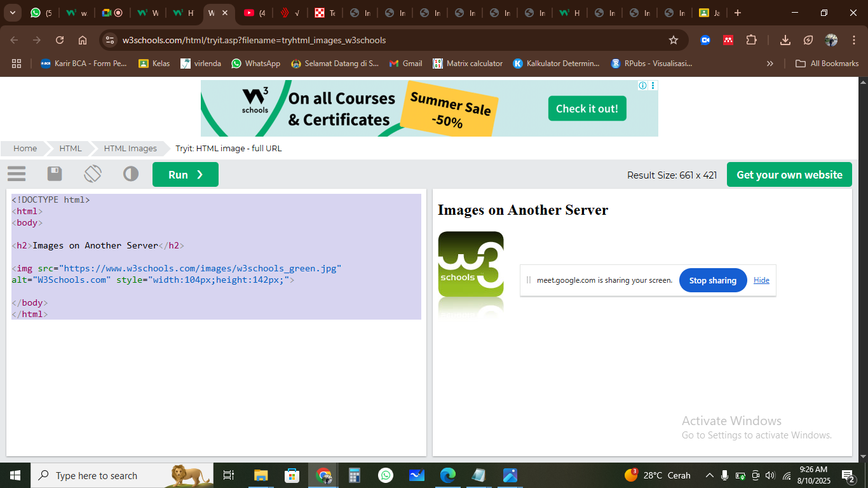
Task: Open the Chrome three-dot menu
Action: (x=853, y=40)
